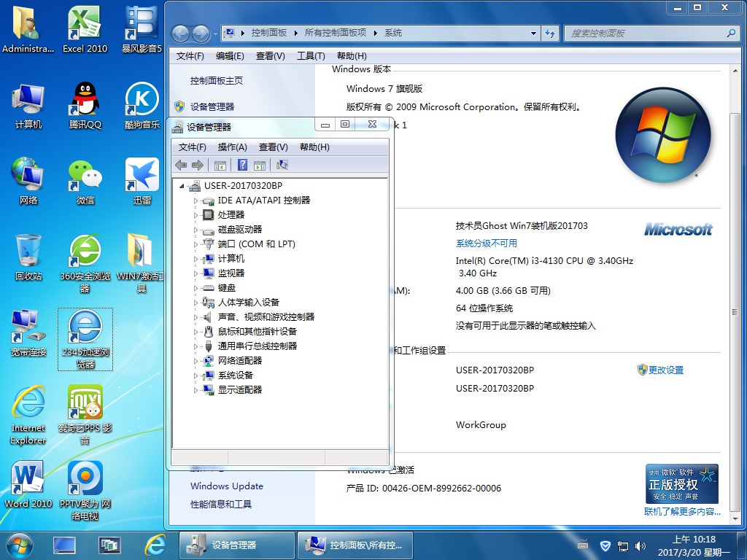Open the WeChat (微信) desktop icon

coord(85,182)
